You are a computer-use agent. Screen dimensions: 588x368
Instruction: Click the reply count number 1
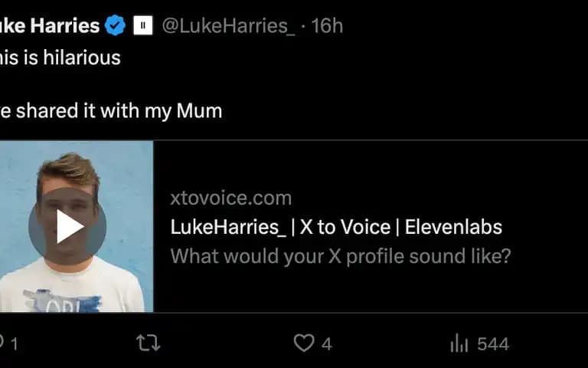pos(15,344)
